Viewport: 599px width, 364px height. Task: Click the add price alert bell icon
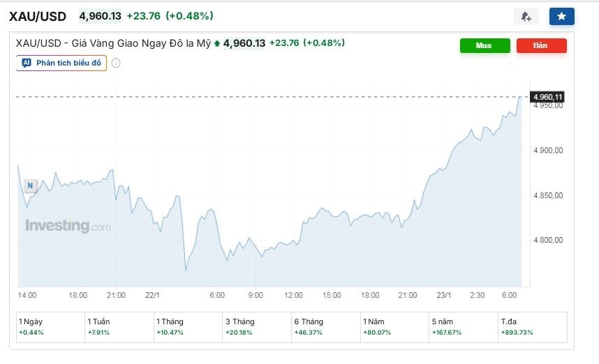[x=526, y=16]
